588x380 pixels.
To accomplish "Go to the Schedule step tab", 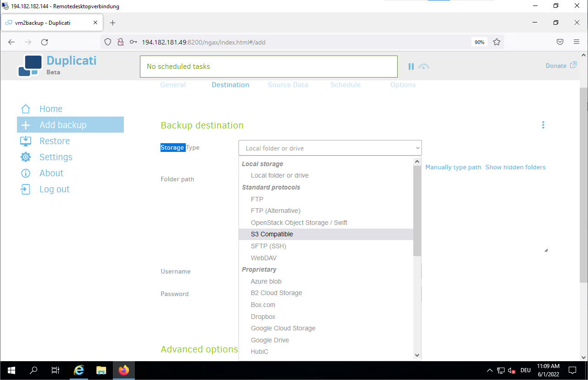I will pos(345,85).
